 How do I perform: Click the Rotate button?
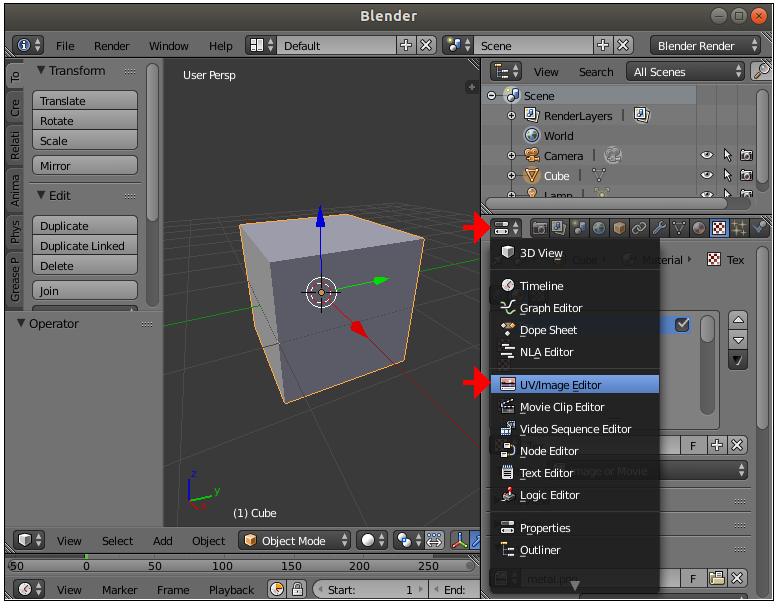85,120
